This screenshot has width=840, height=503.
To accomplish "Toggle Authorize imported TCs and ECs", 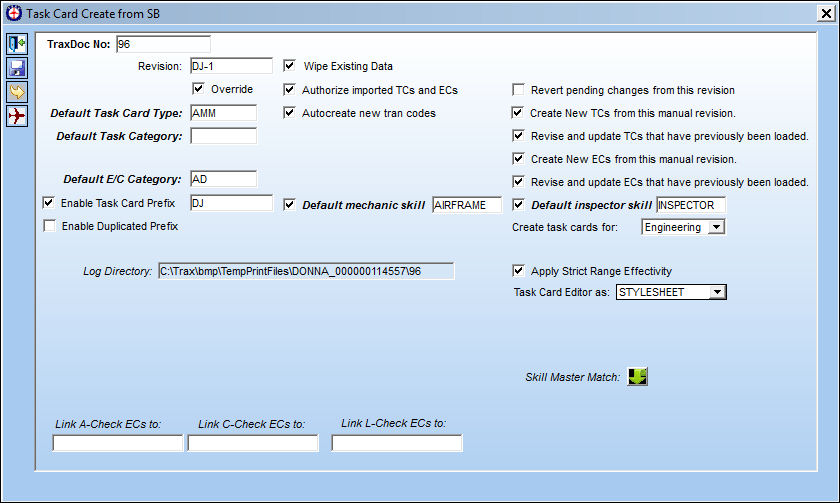I will click(289, 89).
